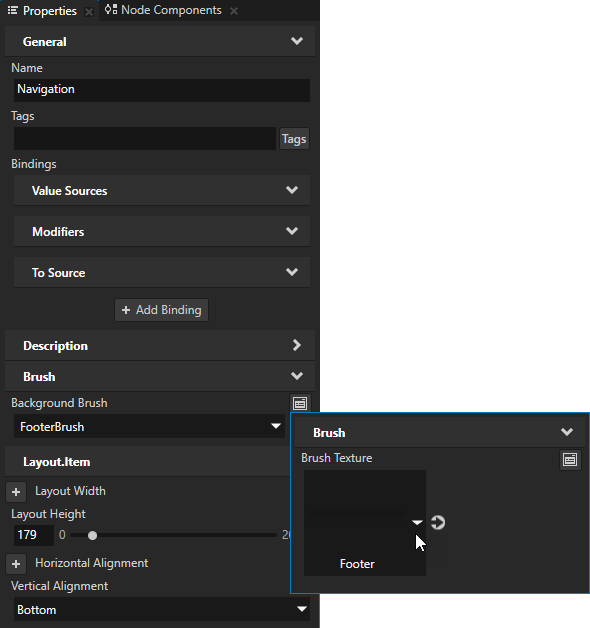This screenshot has height=628, width=590.
Task: Go to the Footer texture via the arrow icon
Action: click(x=438, y=522)
